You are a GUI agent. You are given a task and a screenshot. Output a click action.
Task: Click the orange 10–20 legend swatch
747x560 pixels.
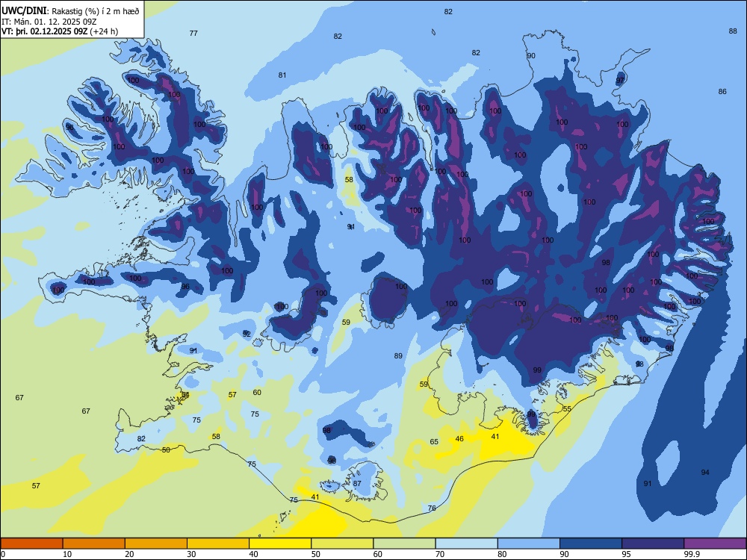pyautogui.click(x=94, y=544)
